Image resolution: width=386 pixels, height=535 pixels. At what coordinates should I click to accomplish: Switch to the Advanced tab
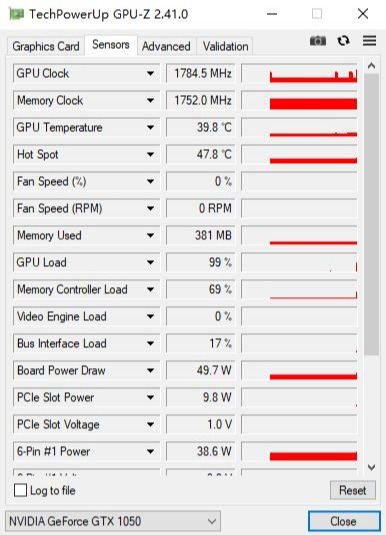[x=166, y=46]
